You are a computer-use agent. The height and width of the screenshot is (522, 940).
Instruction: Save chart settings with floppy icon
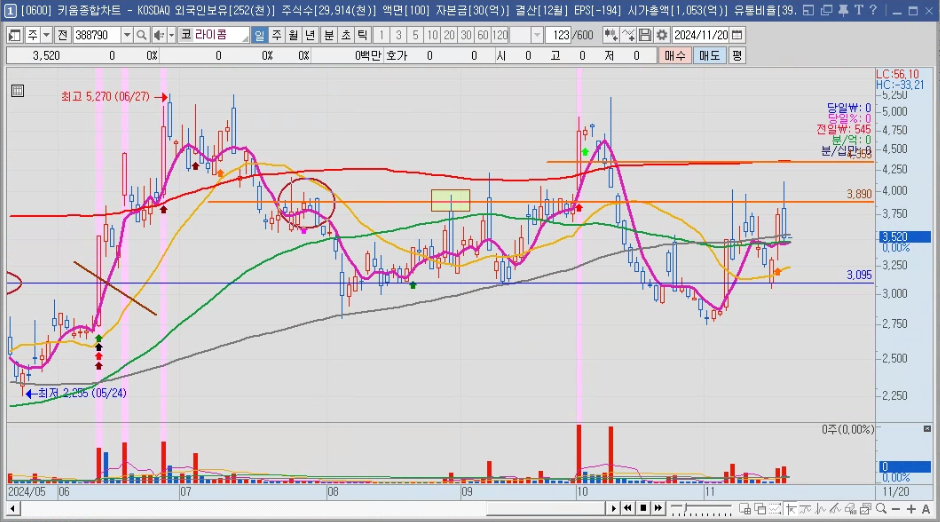(x=644, y=35)
